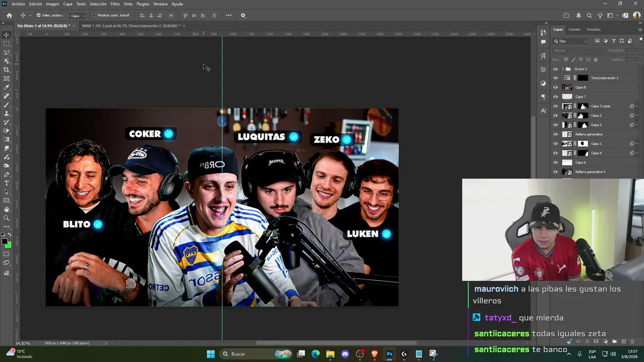The height and width of the screenshot is (362, 644).
Task: Hide the Capa 8 layer
Action: (555, 87)
